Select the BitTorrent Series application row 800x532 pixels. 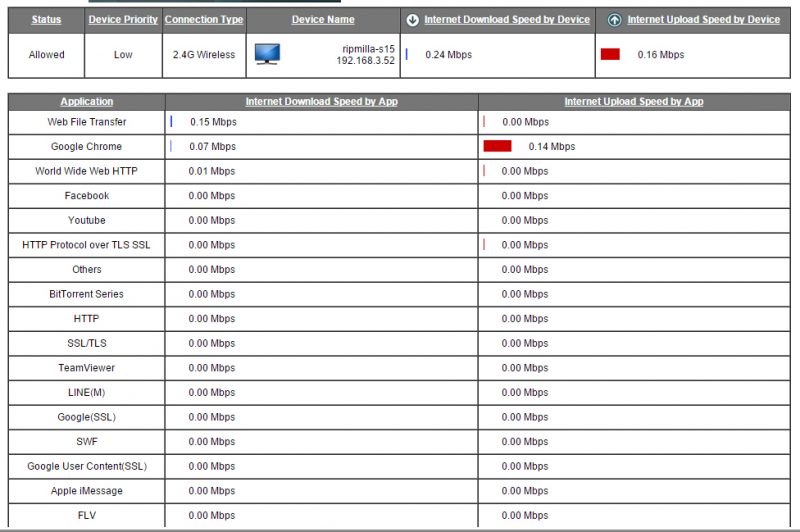(x=86, y=294)
